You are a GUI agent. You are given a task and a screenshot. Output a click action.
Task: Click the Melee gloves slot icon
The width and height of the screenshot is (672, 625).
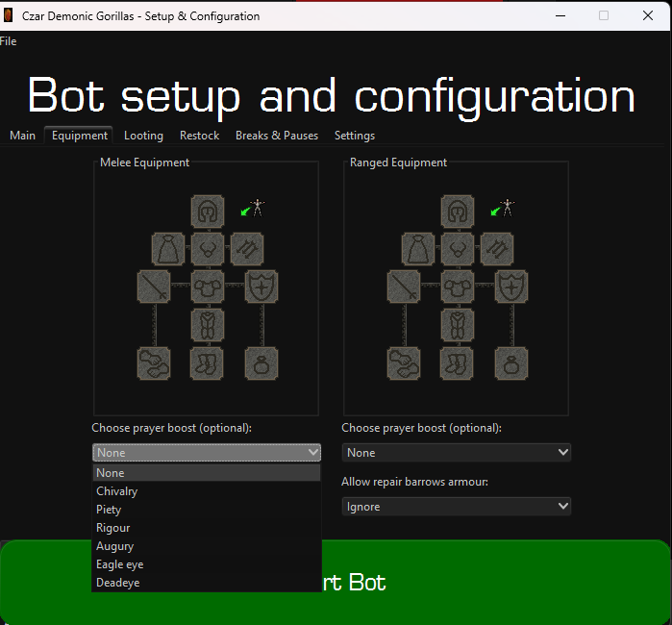pyautogui.click(x=154, y=363)
